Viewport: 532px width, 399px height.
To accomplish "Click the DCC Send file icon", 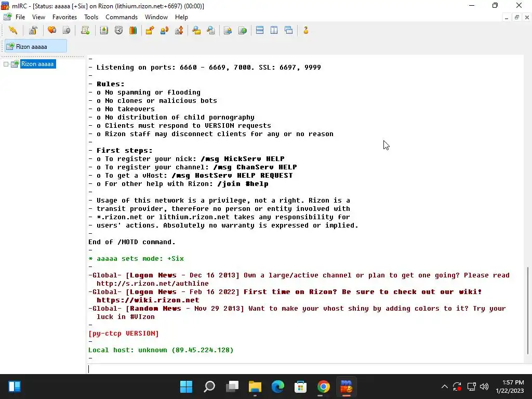I will [150, 31].
